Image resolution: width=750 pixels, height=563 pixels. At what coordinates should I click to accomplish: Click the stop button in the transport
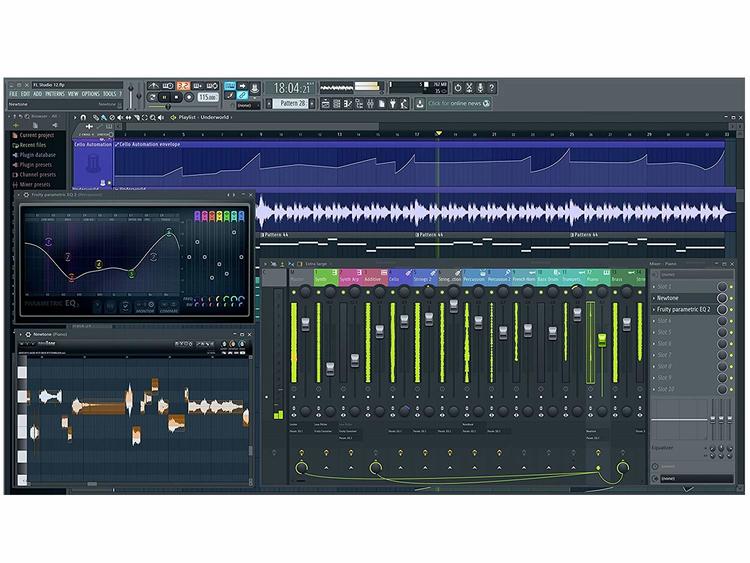(x=176, y=97)
